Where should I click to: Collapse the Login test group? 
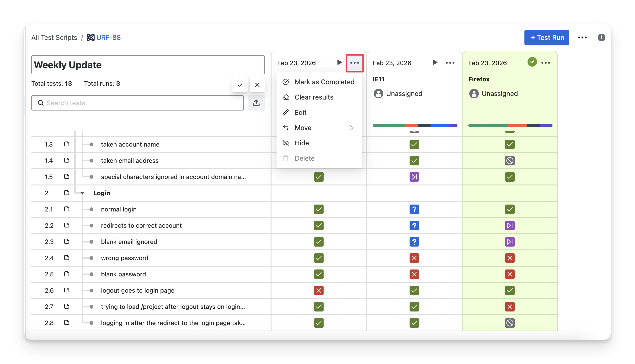coord(82,193)
